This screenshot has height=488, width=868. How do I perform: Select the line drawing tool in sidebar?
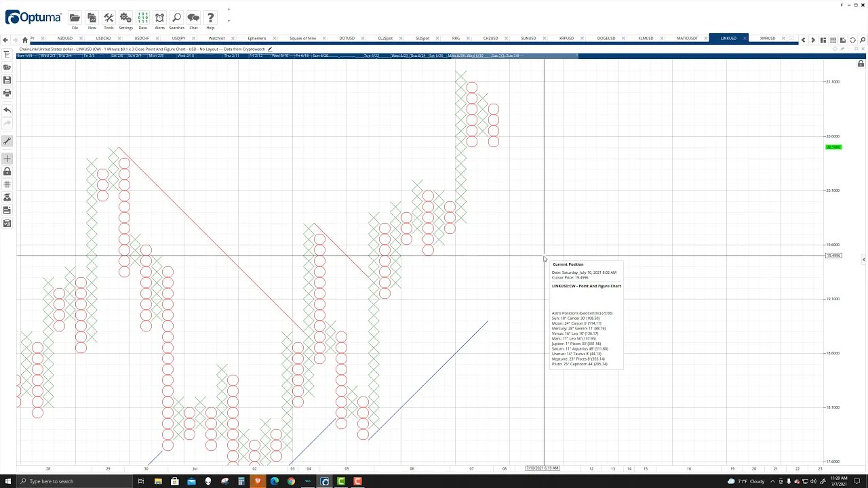(7, 141)
